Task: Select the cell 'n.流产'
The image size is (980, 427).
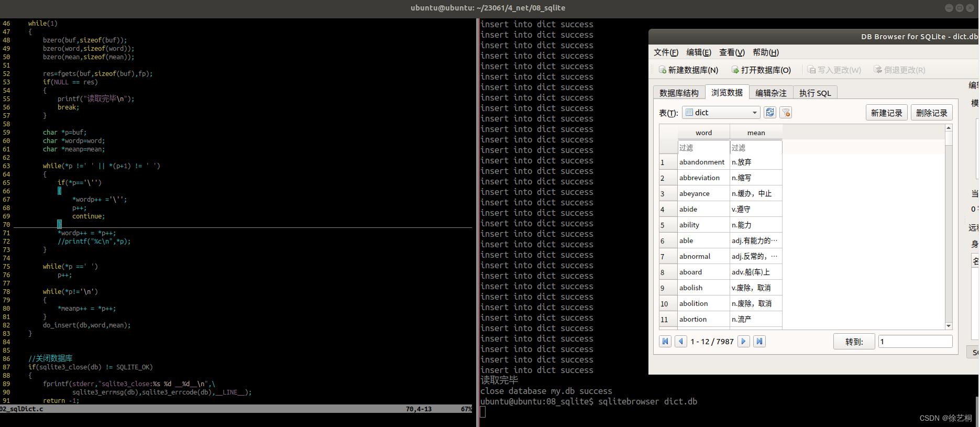Action: (x=756, y=320)
